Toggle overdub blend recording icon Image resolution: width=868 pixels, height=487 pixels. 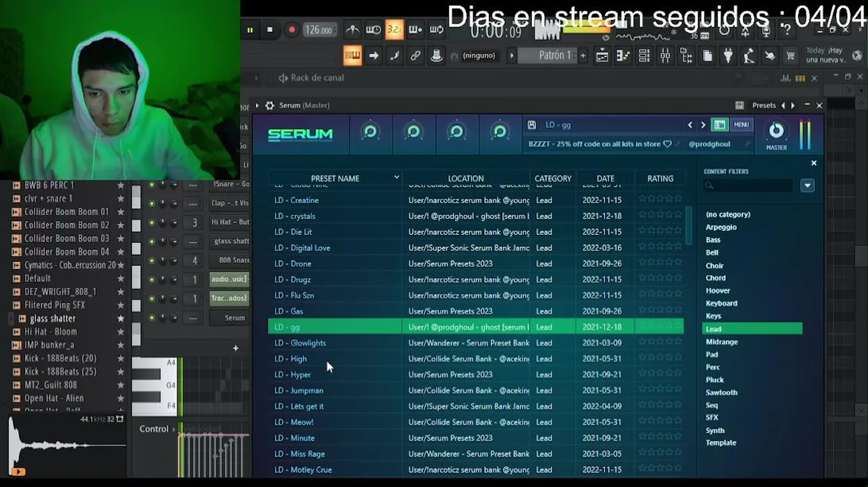coord(415,30)
